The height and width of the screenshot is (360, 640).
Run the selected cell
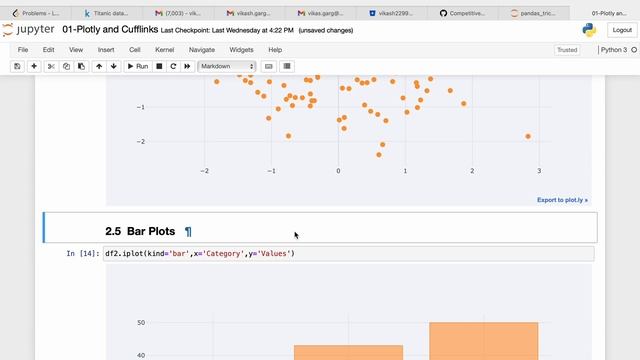(138, 66)
